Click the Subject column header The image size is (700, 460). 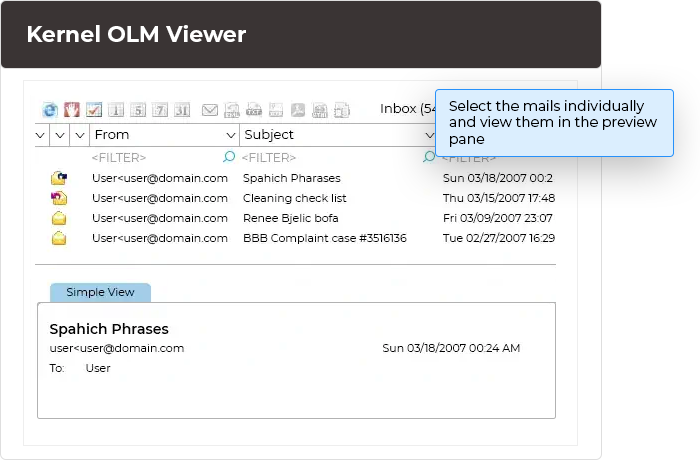338,135
